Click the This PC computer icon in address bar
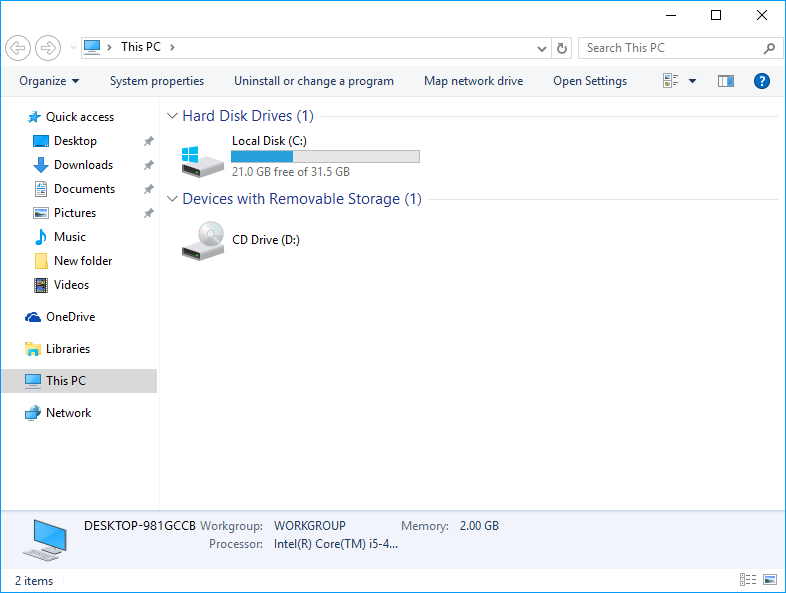 click(x=92, y=47)
